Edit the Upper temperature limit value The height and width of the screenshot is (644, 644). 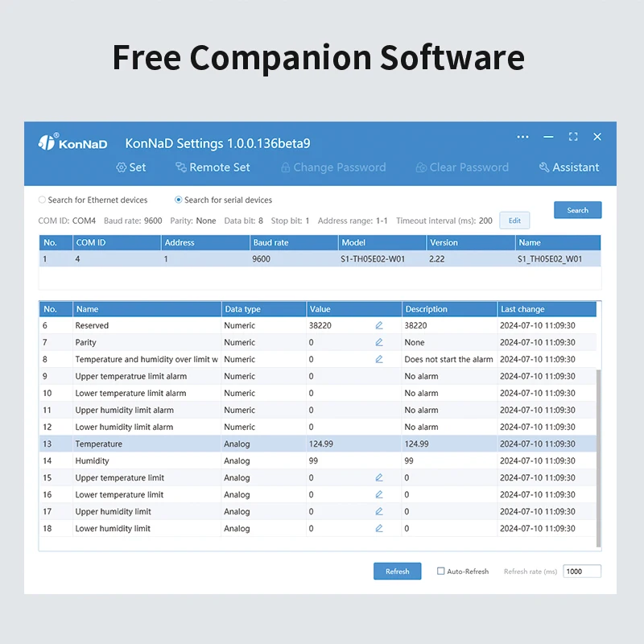tap(378, 477)
